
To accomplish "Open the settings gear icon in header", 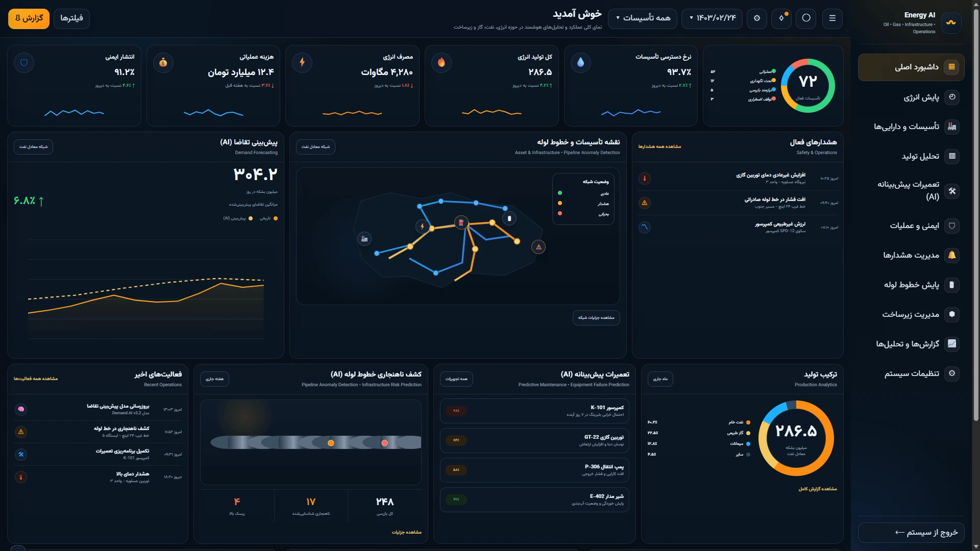I will pos(757,18).
